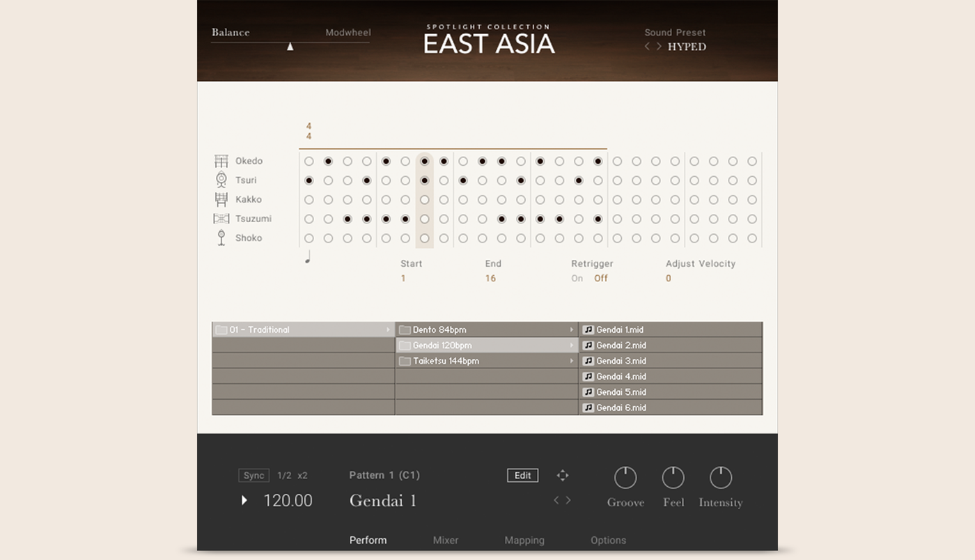
Task: Toggle the first Shoko step circle
Action: pyautogui.click(x=309, y=238)
